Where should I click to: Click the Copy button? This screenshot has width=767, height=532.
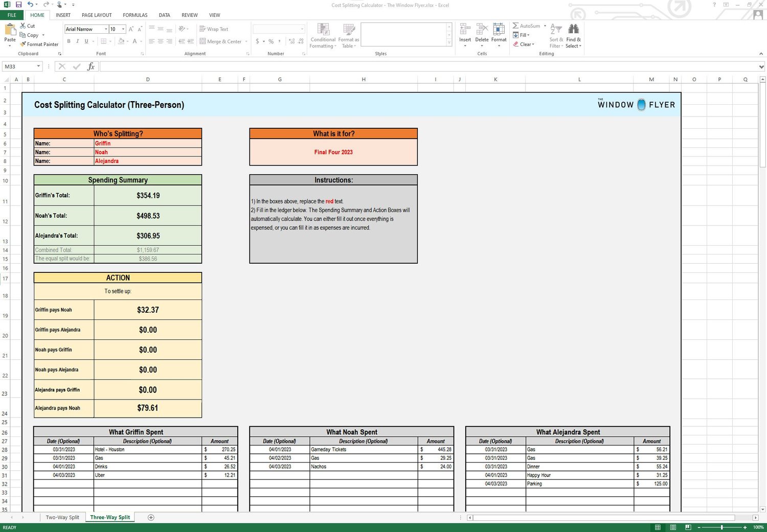click(x=29, y=35)
